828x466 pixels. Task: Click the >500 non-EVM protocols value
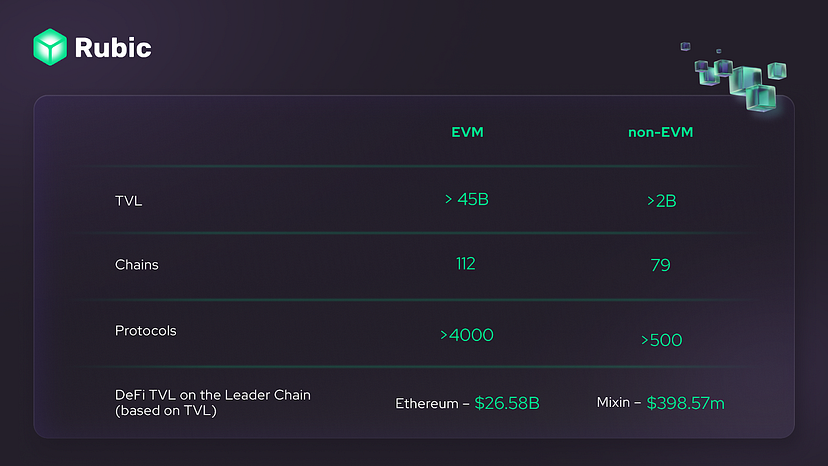click(x=662, y=340)
